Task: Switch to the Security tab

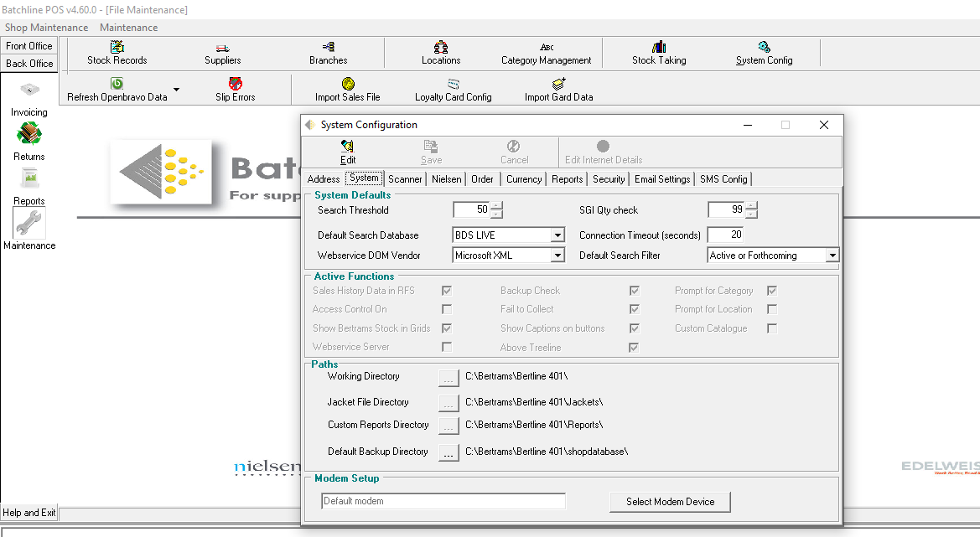Action: pos(608,179)
